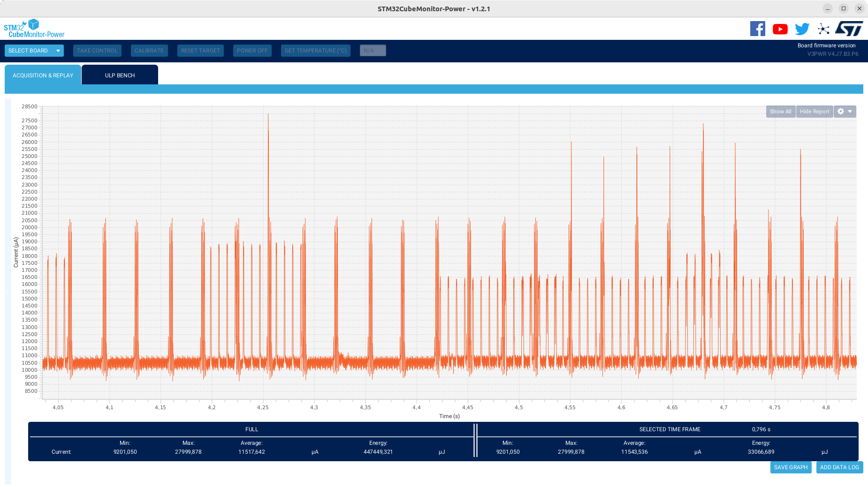Click the SAVE GRAPH button
The image size is (868, 487).
791,467
